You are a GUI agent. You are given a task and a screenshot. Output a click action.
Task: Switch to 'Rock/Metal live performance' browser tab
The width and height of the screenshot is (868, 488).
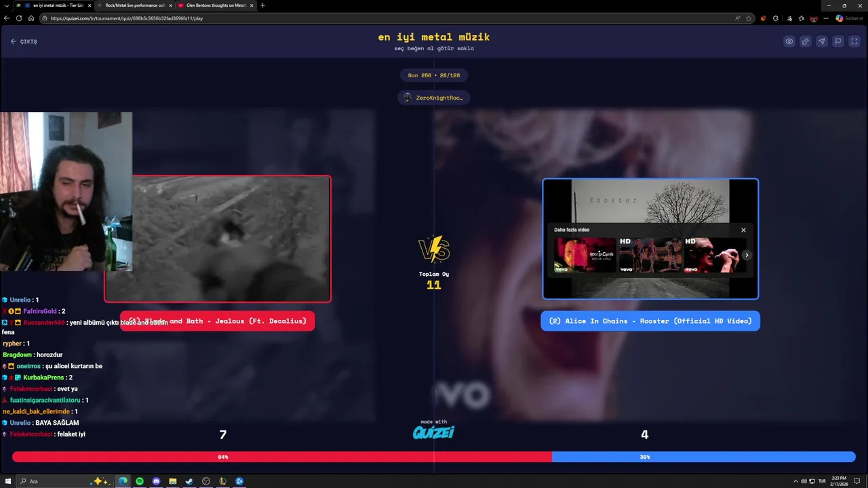[133, 5]
